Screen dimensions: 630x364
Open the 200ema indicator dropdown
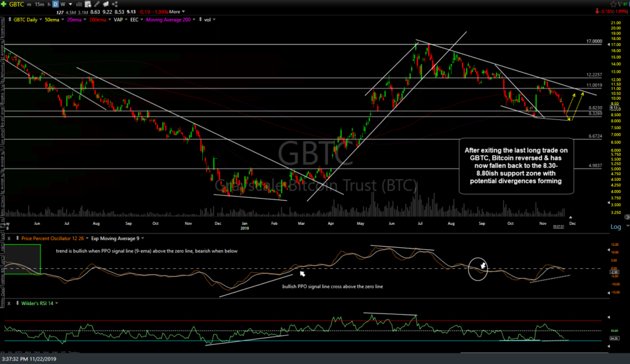point(110,19)
